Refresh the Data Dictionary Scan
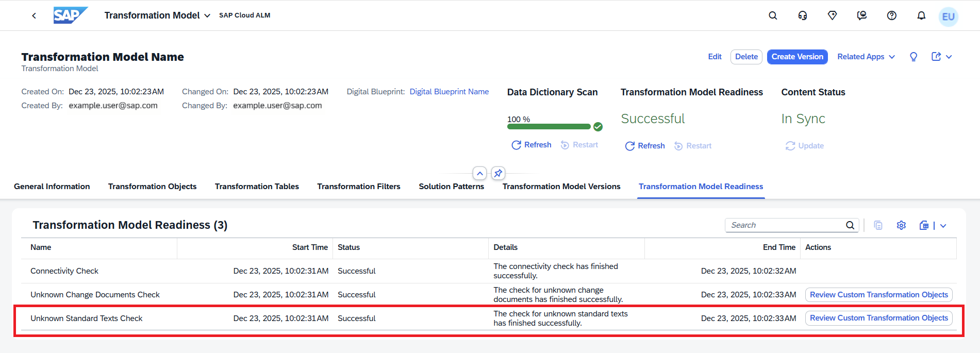Image resolution: width=980 pixels, height=353 pixels. pyautogui.click(x=531, y=145)
